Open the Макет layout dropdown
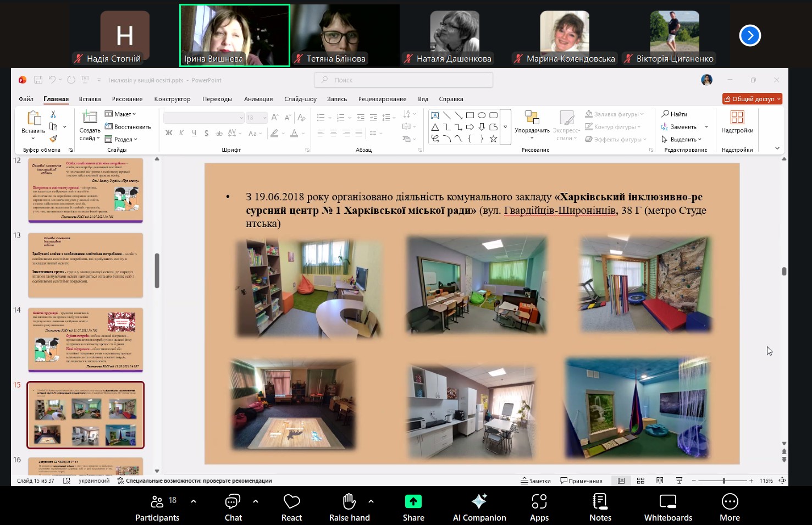 pos(121,114)
